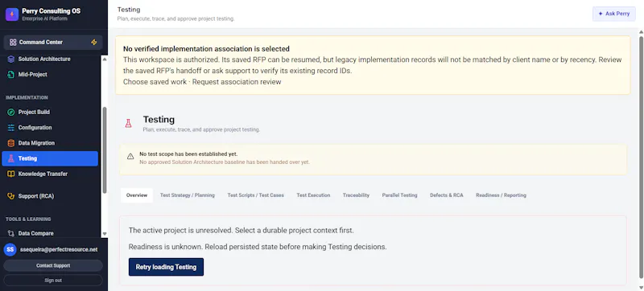
Task: Click the Perry Consulting OS logo icon
Action: (12, 14)
